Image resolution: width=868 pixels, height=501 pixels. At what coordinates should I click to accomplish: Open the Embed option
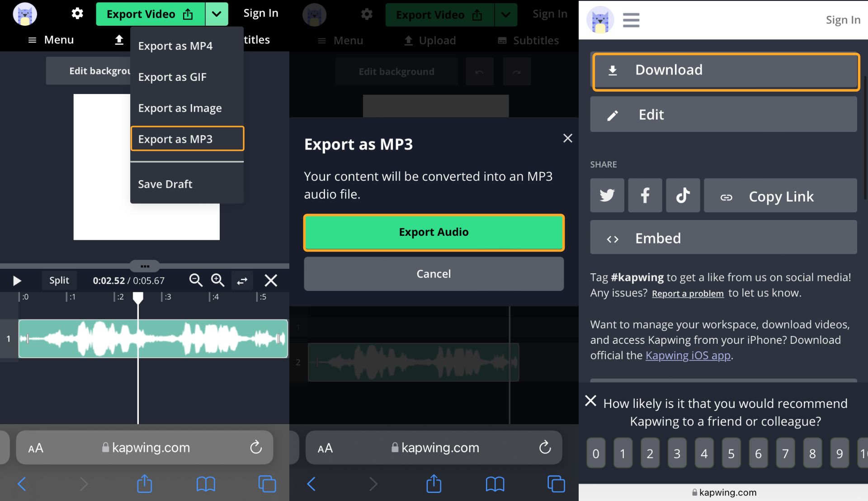(x=723, y=238)
